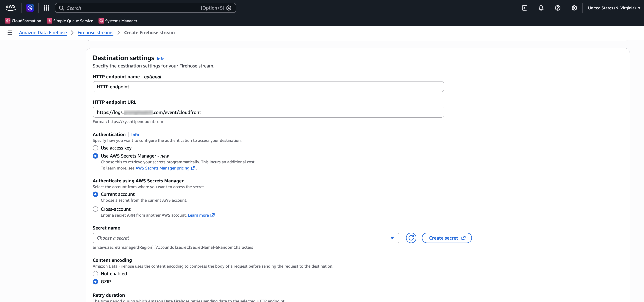Open the notifications bell
644x302 pixels.
[x=541, y=8]
